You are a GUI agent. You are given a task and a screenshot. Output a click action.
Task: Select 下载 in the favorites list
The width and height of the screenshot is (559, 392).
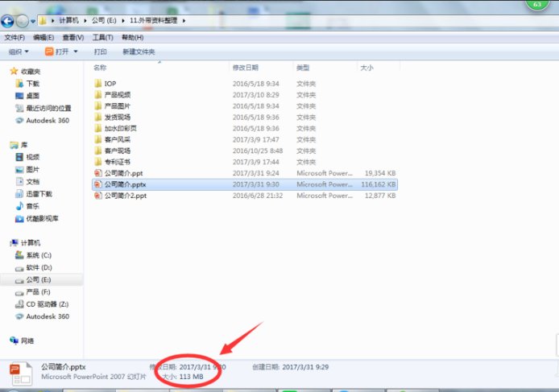(32, 84)
